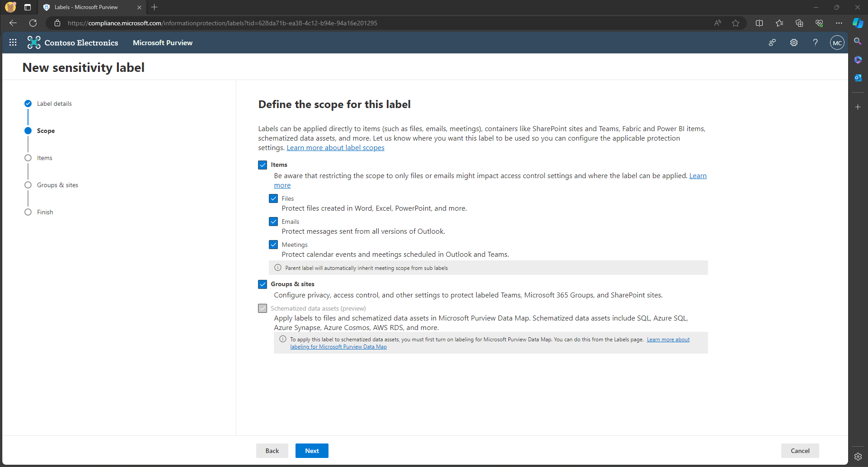Viewport: 868px width, 467px height.
Task: Uncheck the Items scope checkbox
Action: tap(263, 165)
